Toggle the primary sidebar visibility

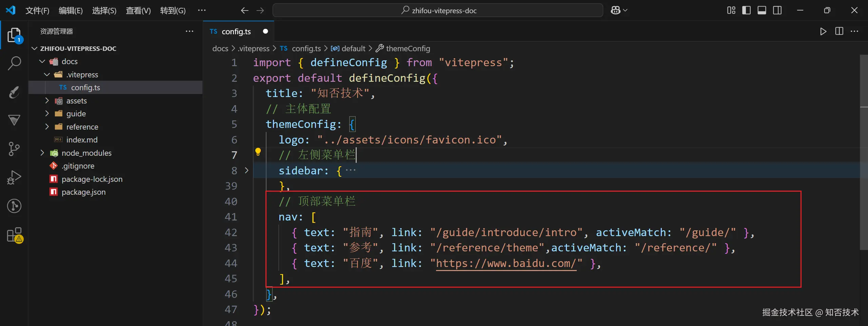[x=746, y=11]
